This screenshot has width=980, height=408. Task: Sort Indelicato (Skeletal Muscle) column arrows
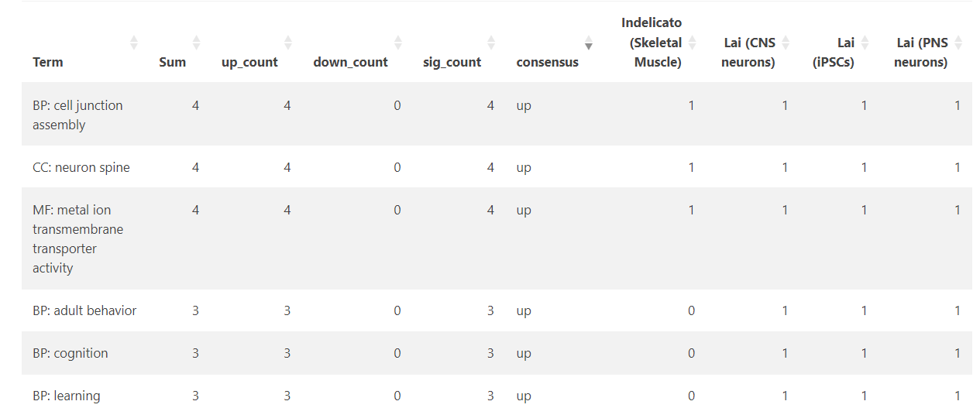tap(693, 43)
